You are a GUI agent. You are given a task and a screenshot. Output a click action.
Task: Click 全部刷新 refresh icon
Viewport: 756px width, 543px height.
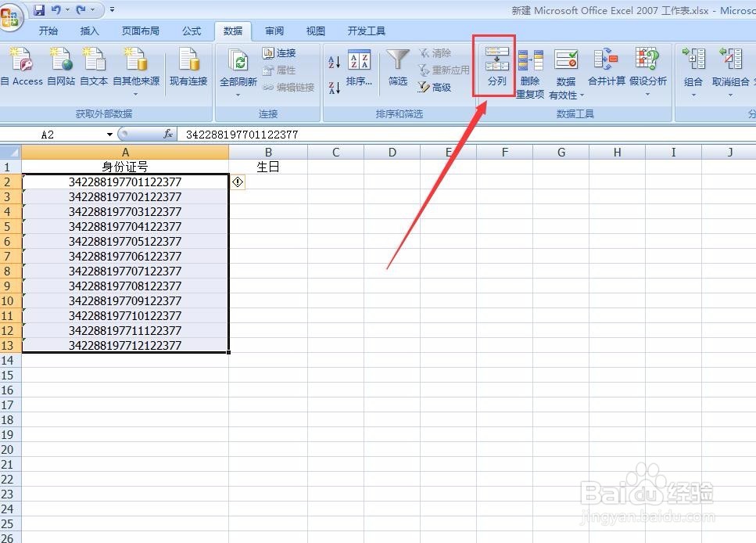coord(238,62)
